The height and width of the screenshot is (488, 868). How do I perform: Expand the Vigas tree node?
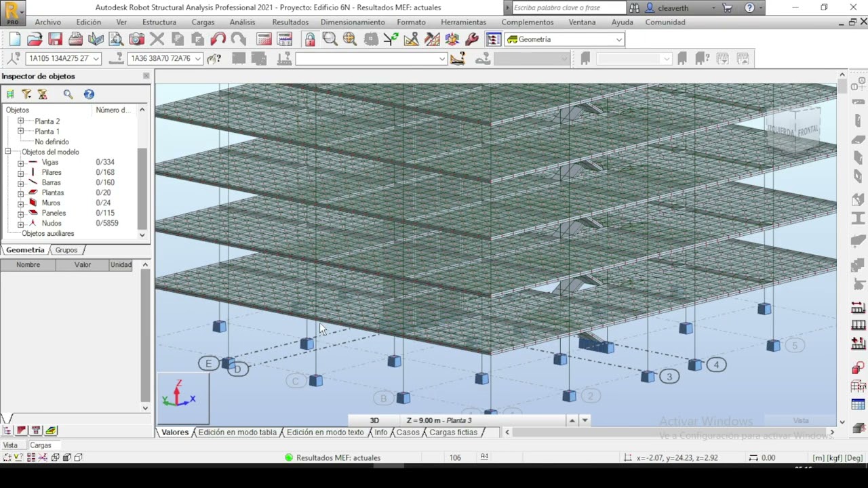coord(20,163)
